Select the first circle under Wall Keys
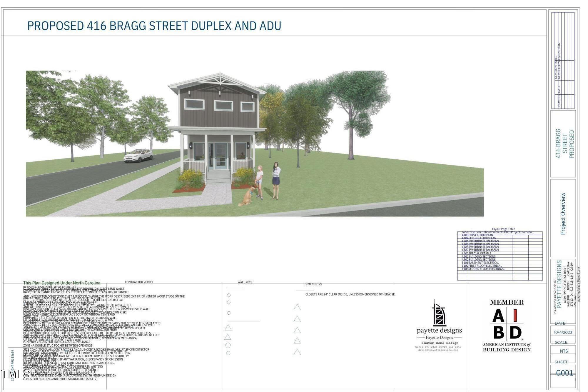This screenshot has width=588, height=392. pos(229,295)
